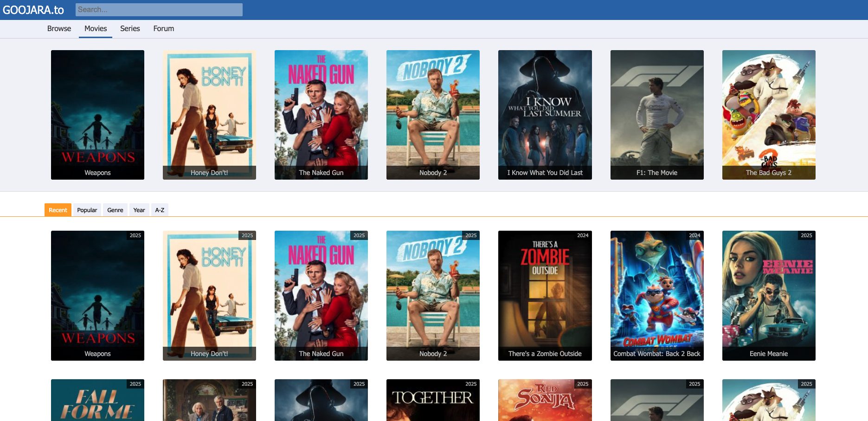Select the Movies tab
This screenshot has height=421, width=868.
96,29
